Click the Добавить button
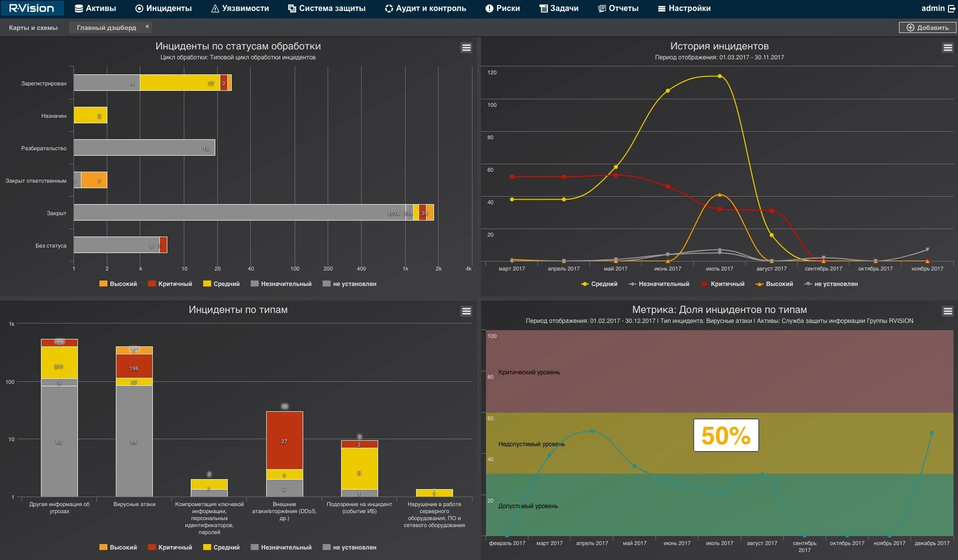 point(927,27)
